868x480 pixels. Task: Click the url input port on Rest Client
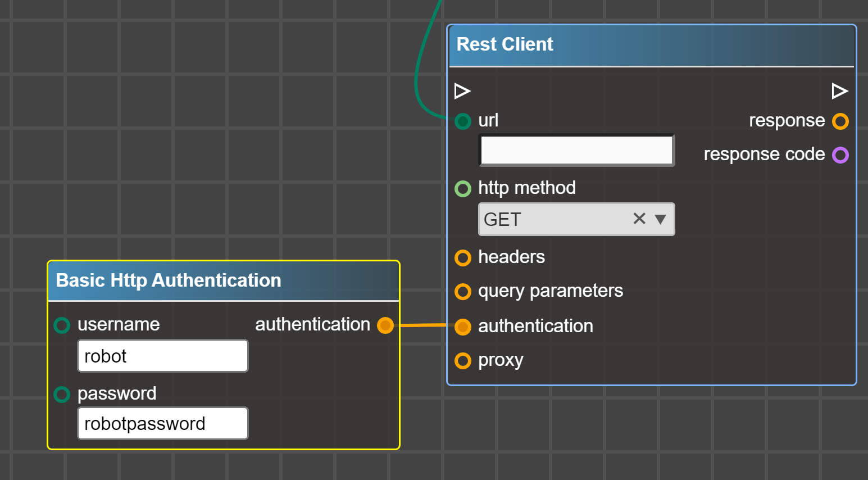tap(462, 121)
